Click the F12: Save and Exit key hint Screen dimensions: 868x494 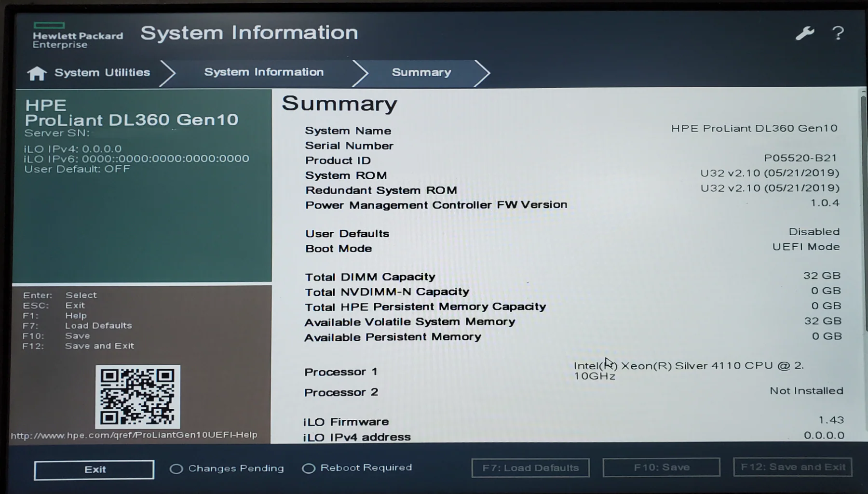[78, 346]
